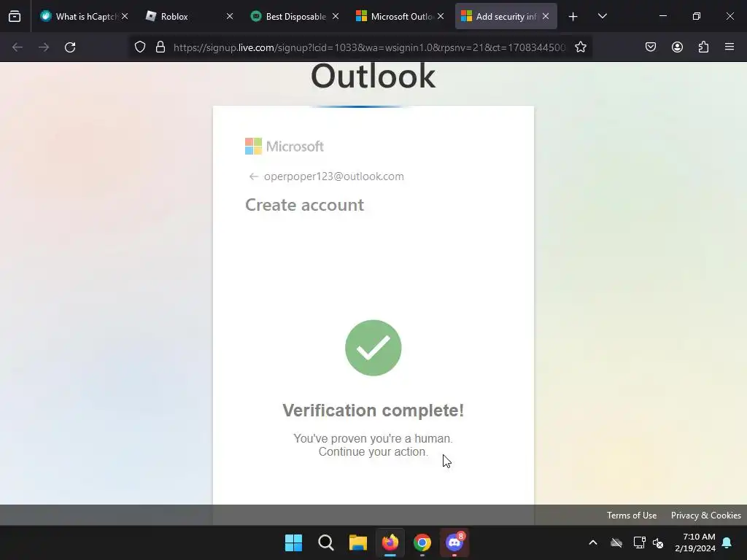Go forward one page in browser

tap(44, 47)
